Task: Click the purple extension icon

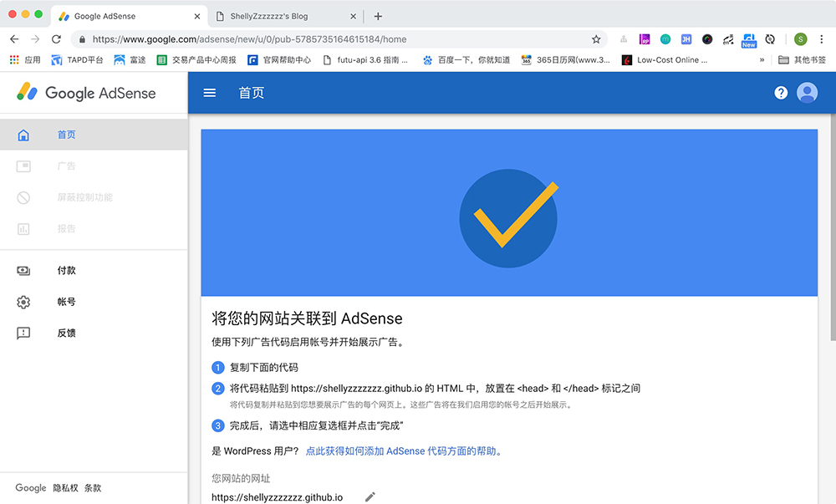Action: (x=645, y=39)
